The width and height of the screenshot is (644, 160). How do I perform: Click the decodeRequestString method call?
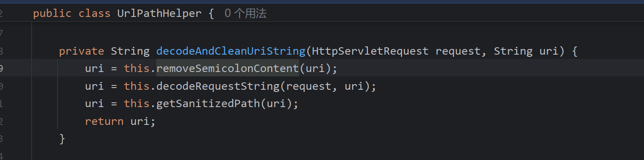click(x=218, y=86)
